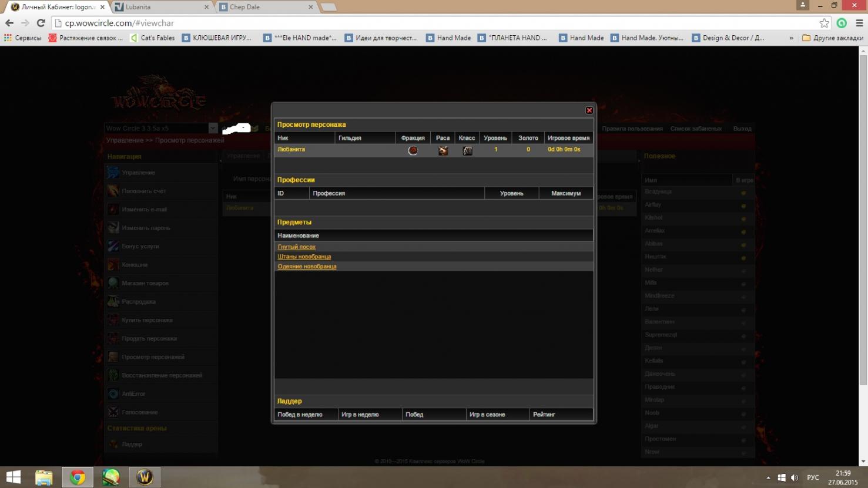Open the Chrome menu button
The image size is (868, 488).
pos(859,23)
